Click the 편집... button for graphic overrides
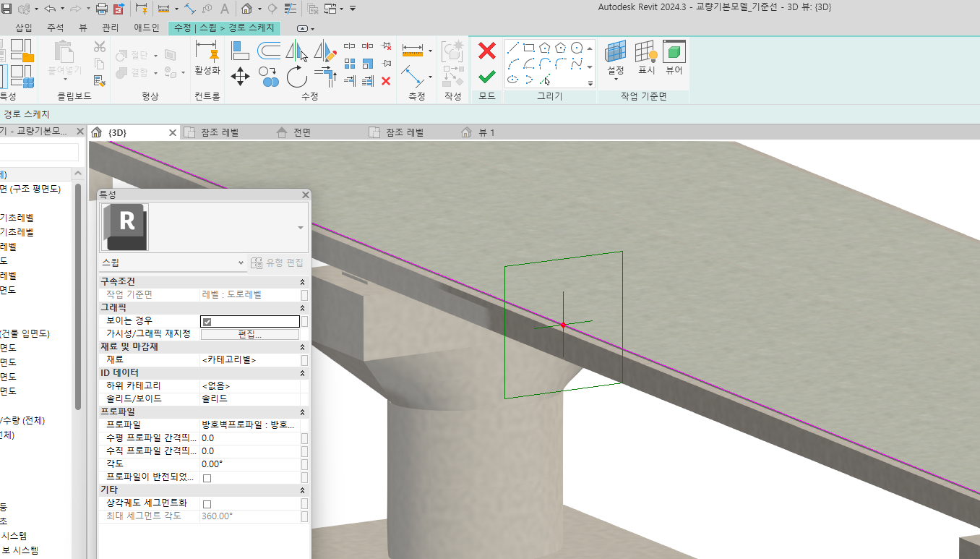 249,334
